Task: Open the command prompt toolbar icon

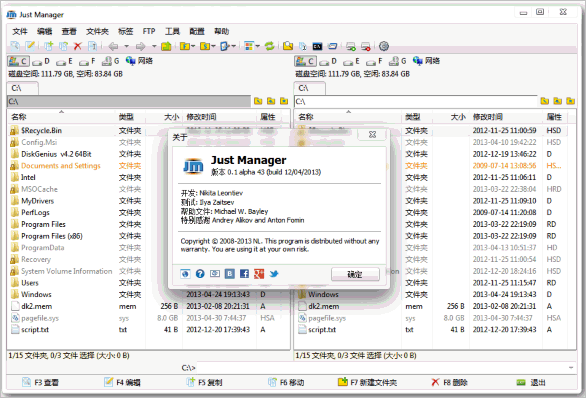Action: tap(317, 46)
